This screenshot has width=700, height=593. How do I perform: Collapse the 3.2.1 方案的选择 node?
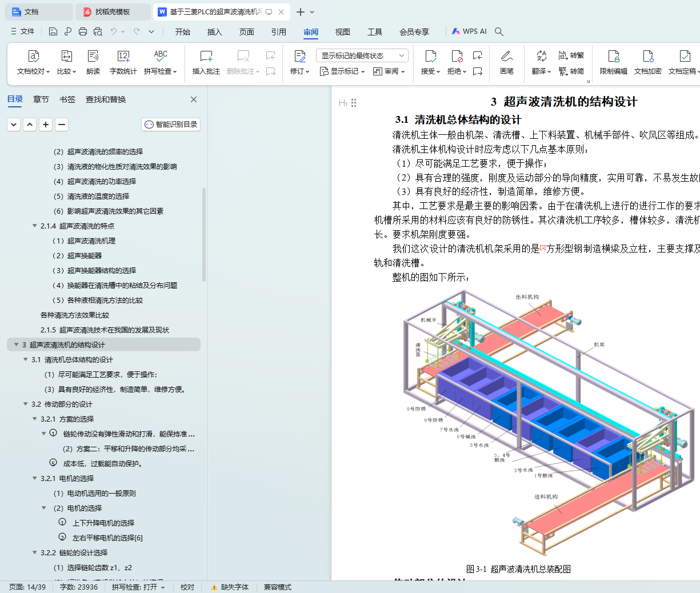pyautogui.click(x=35, y=419)
